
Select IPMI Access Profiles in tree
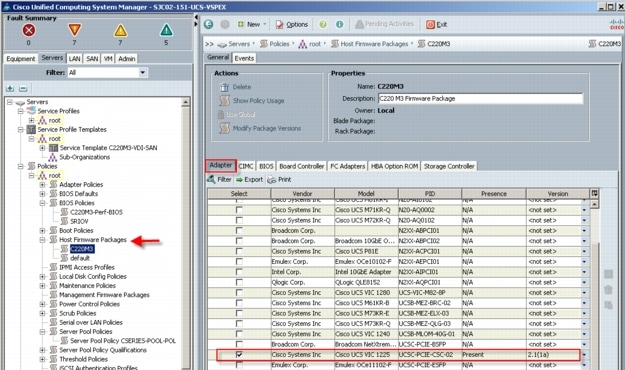pos(87,267)
